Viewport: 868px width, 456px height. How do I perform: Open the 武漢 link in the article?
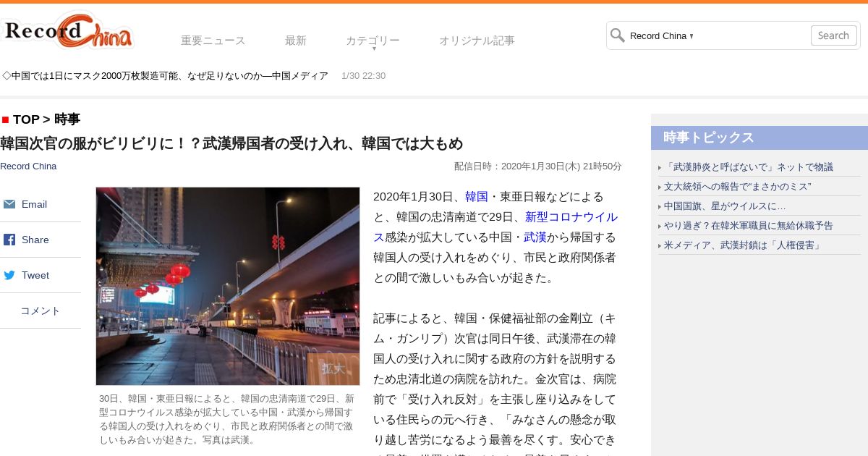click(x=535, y=237)
